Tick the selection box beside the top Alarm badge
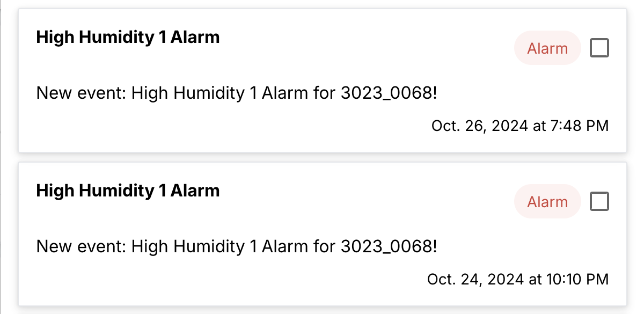Image resolution: width=644 pixels, height=314 pixels. coord(599,48)
